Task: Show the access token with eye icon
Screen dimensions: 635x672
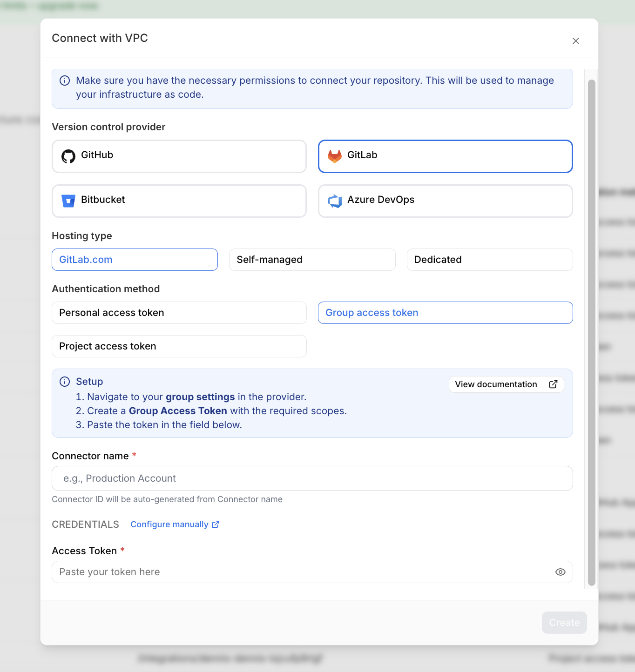Action: (x=561, y=572)
